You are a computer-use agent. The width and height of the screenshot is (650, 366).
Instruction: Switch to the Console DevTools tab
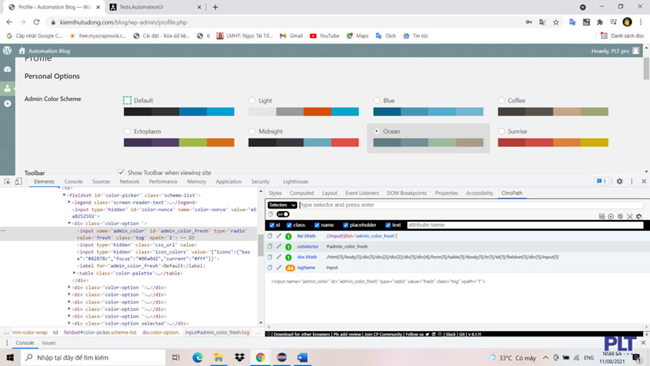tap(73, 182)
